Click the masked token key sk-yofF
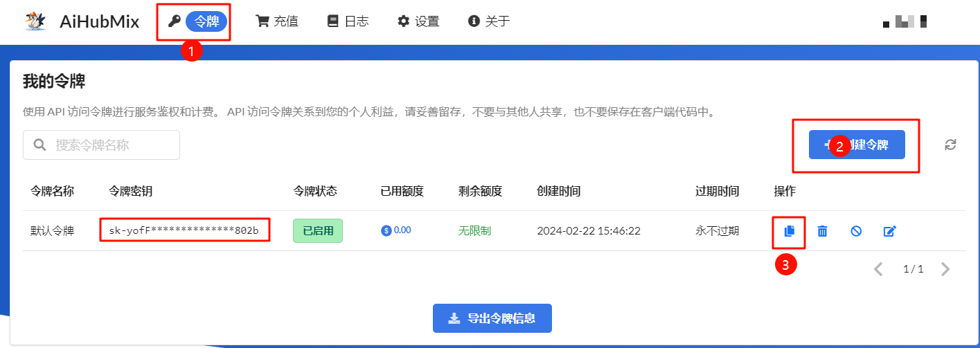This screenshot has width=980, height=348. 184,230
